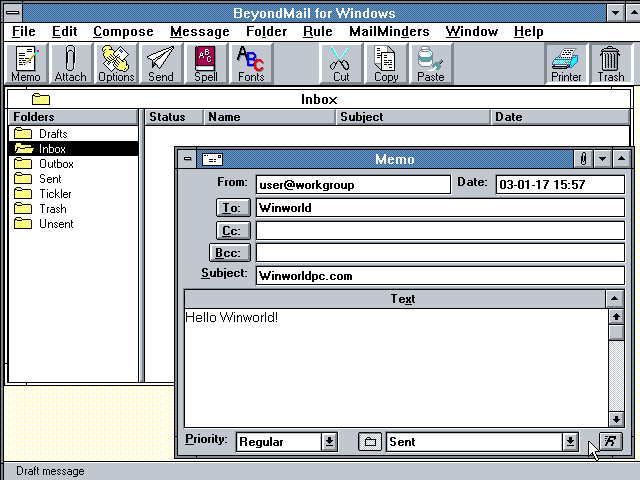
Task: Open the Message menu
Action: 200,32
